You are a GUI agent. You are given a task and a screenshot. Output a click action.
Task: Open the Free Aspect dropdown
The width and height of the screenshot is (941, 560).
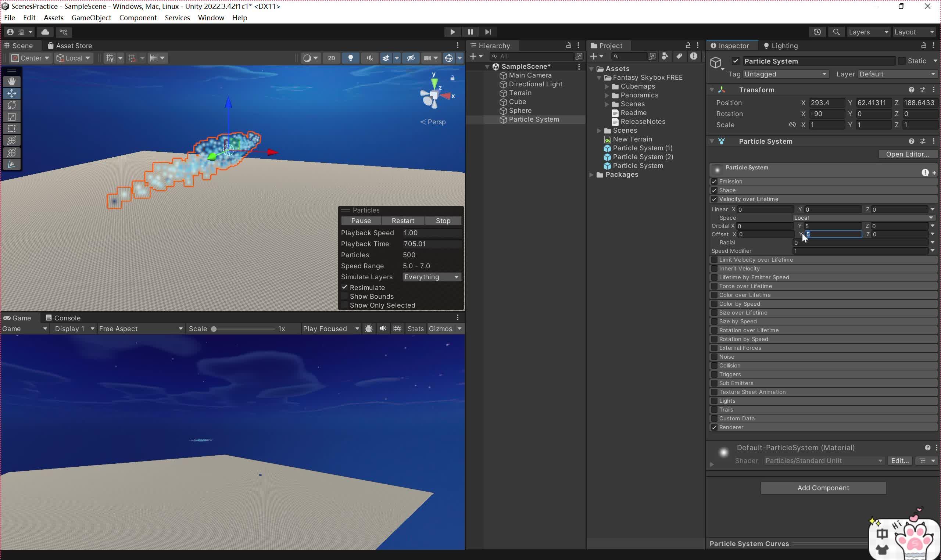(x=140, y=329)
